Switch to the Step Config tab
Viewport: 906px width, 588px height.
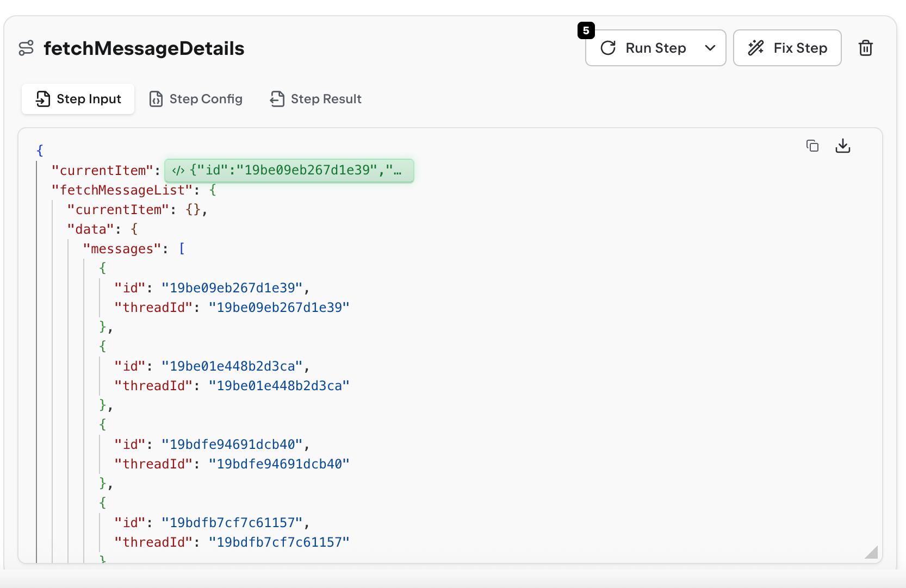(196, 99)
